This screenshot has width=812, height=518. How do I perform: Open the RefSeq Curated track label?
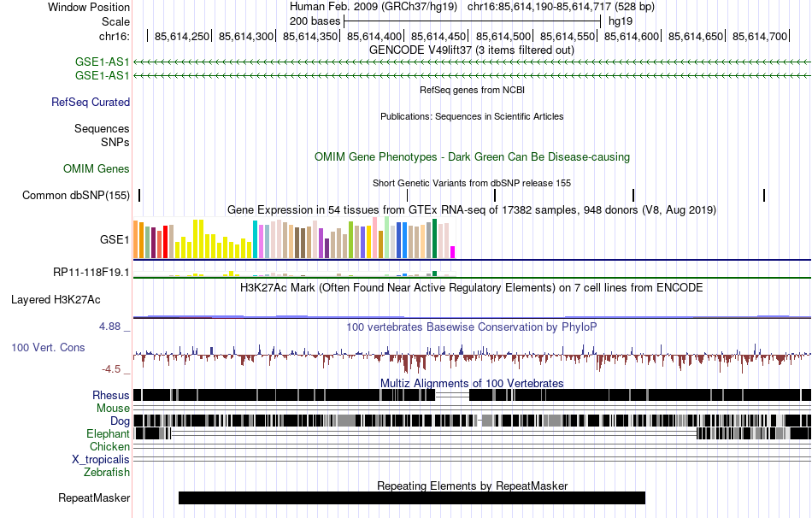pos(91,102)
